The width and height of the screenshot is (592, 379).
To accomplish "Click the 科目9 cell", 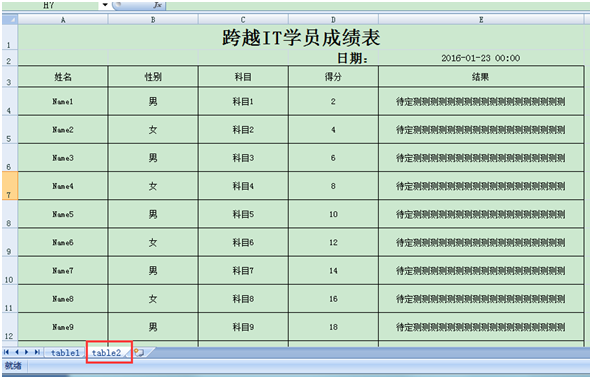I will tap(243, 327).
